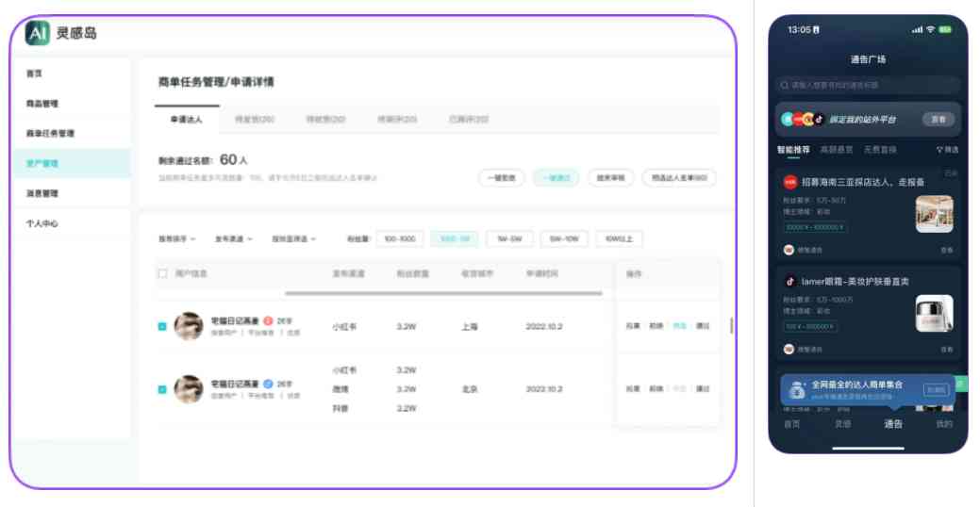980x507 pixels.
Task: Click the vertical scrollbar at the table's right edge
Action: tap(732, 325)
